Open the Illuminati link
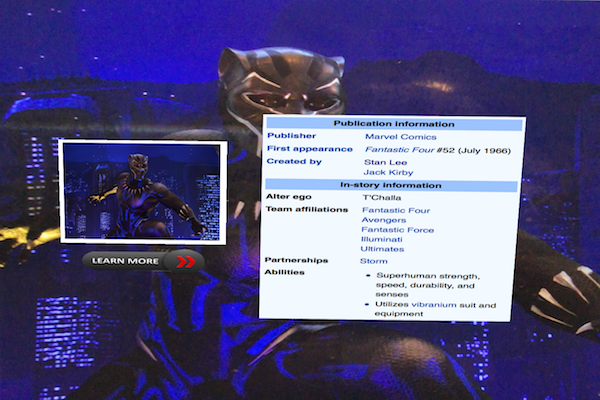Image resolution: width=600 pixels, height=400 pixels. click(x=382, y=239)
